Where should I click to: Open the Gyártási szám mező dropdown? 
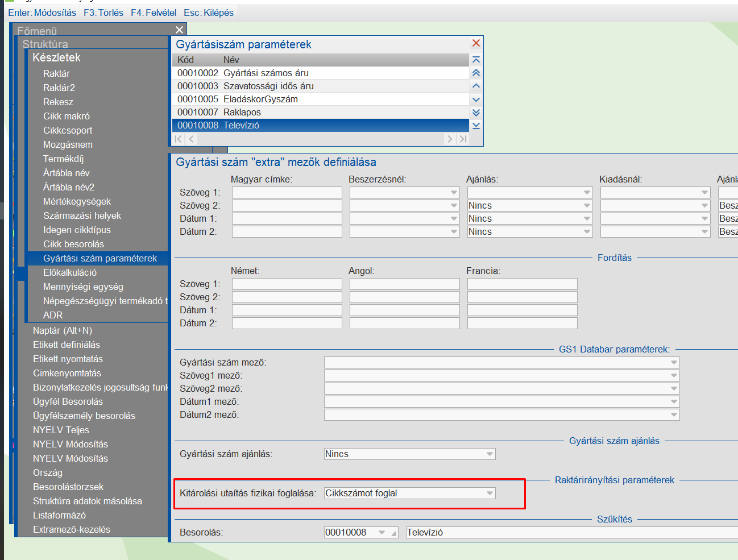[x=674, y=363]
